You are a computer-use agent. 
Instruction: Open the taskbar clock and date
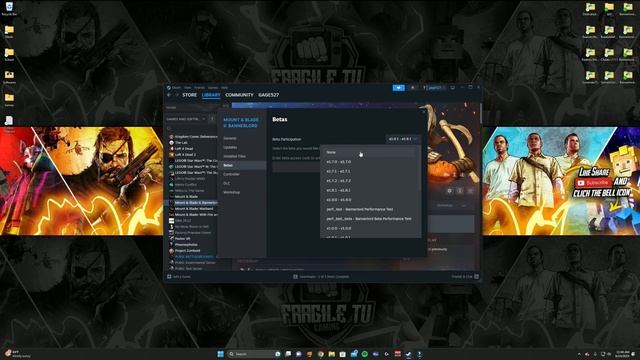pos(622,354)
